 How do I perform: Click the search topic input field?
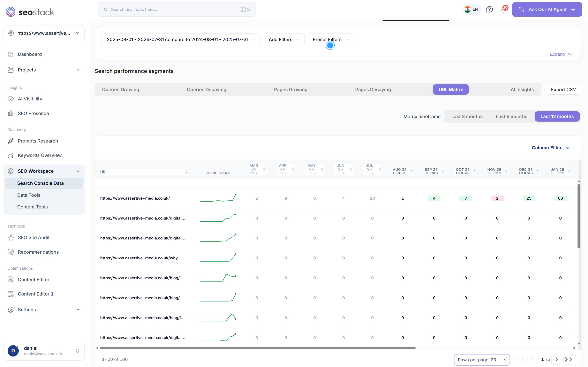coord(177,9)
